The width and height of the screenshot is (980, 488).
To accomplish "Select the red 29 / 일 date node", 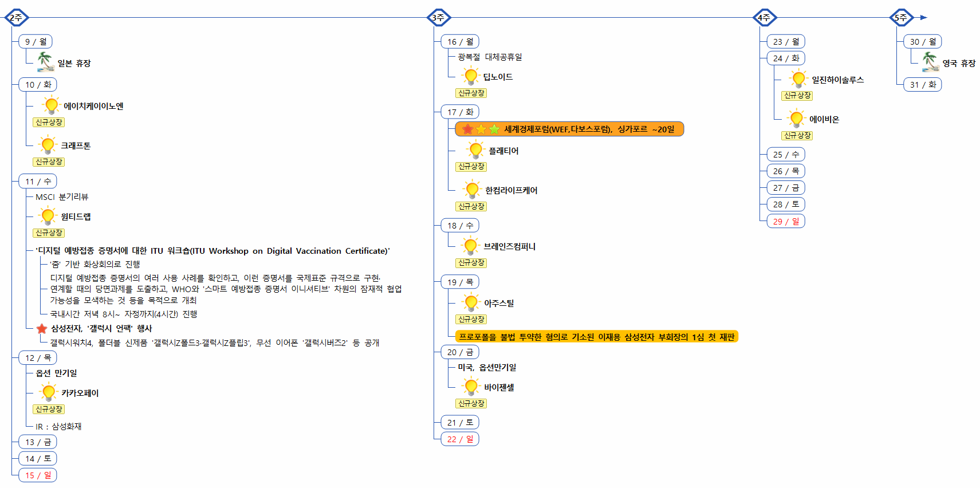I will click(x=786, y=221).
